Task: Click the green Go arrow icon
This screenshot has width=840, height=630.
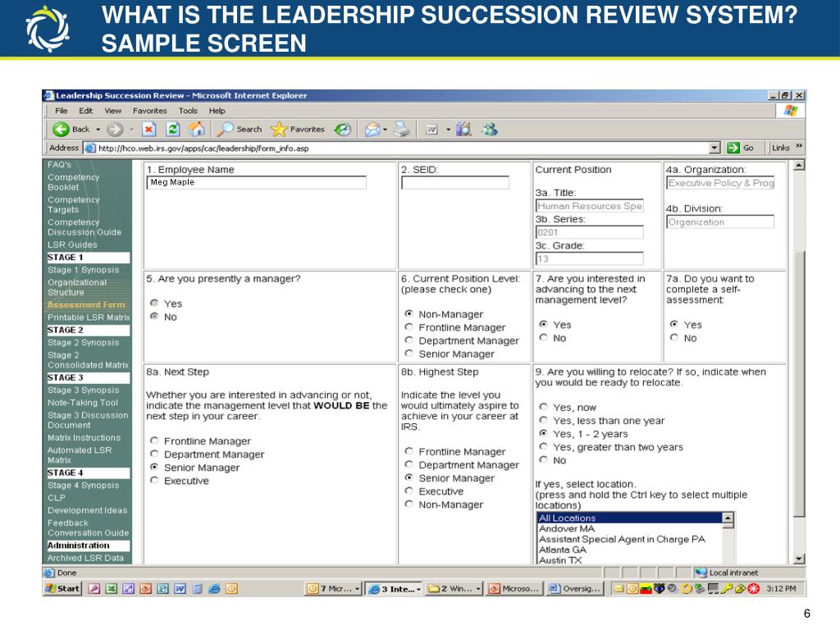Action: 733,148
